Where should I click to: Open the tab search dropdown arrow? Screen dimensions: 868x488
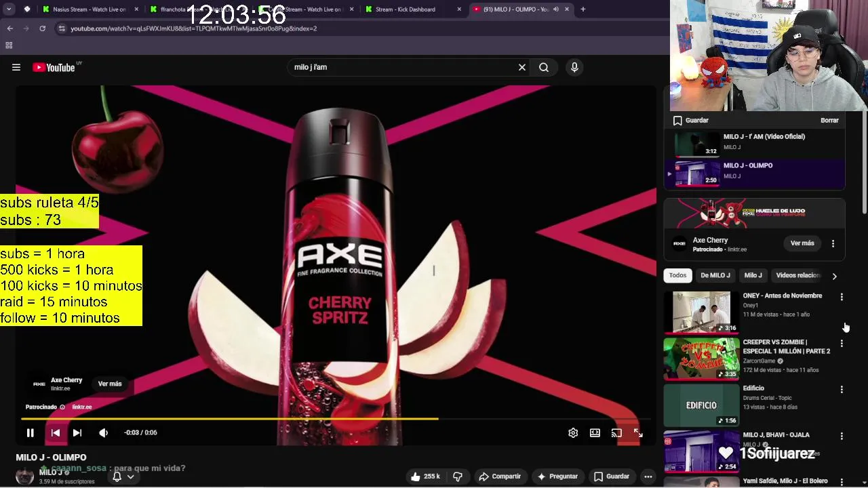tap(9, 9)
